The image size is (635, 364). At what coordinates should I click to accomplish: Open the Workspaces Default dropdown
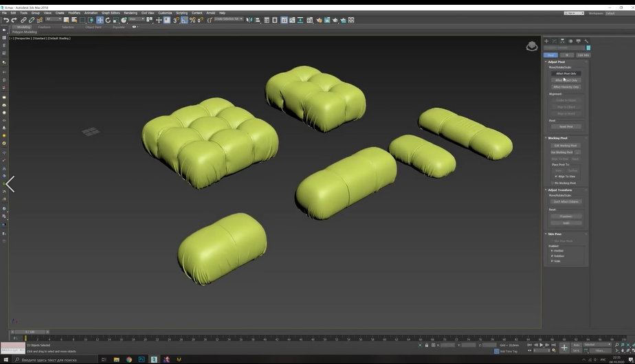tap(619, 13)
